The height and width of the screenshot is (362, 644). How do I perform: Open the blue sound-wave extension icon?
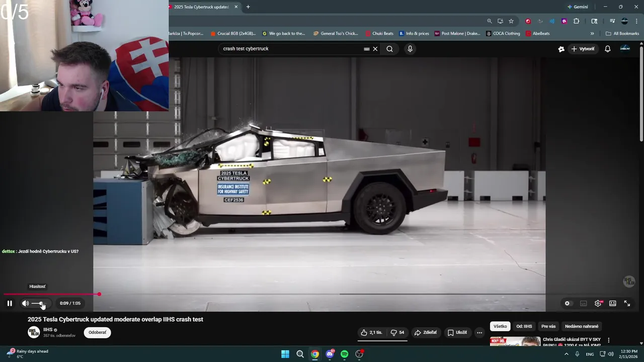552,21
